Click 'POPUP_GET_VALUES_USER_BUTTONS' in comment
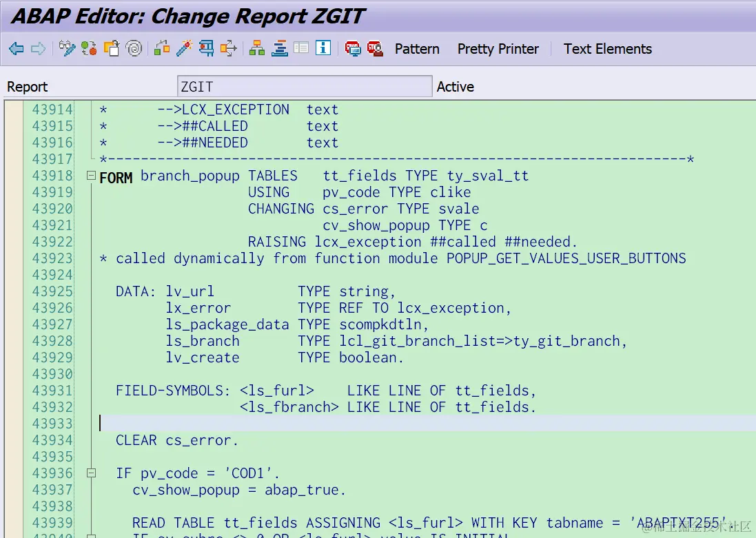 pyautogui.click(x=566, y=258)
